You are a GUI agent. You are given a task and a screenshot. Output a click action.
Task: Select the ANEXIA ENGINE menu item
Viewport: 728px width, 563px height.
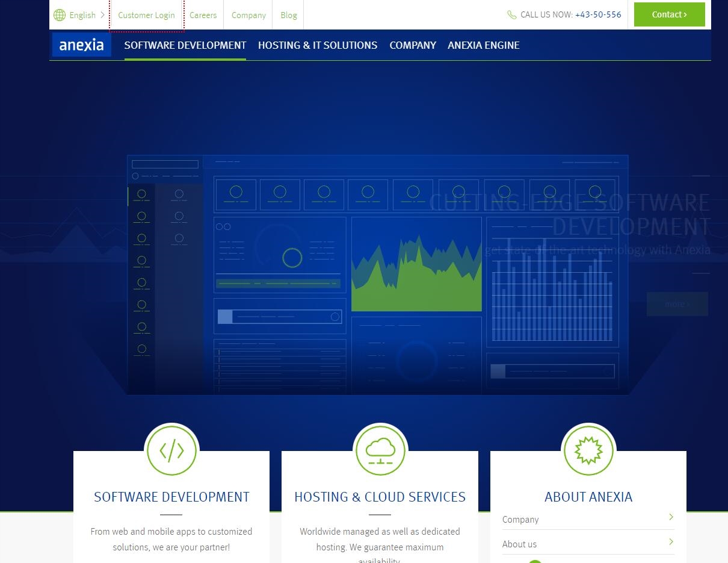[x=484, y=45]
